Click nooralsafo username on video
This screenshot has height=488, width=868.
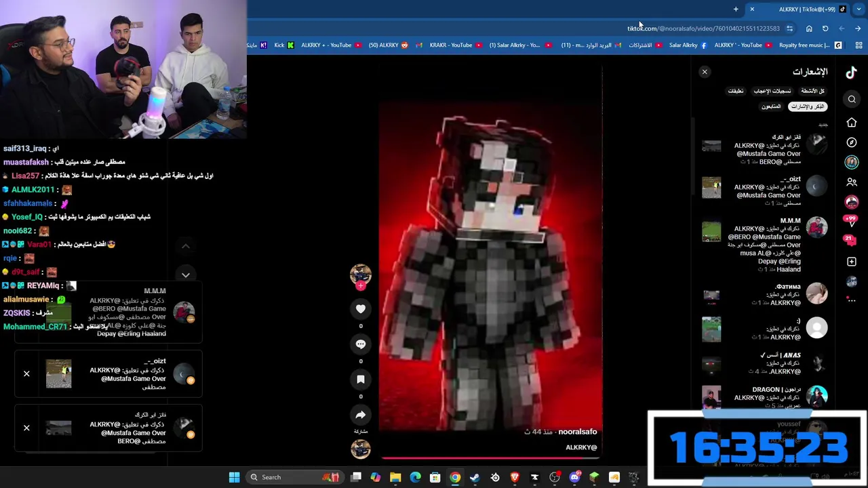pyautogui.click(x=577, y=432)
